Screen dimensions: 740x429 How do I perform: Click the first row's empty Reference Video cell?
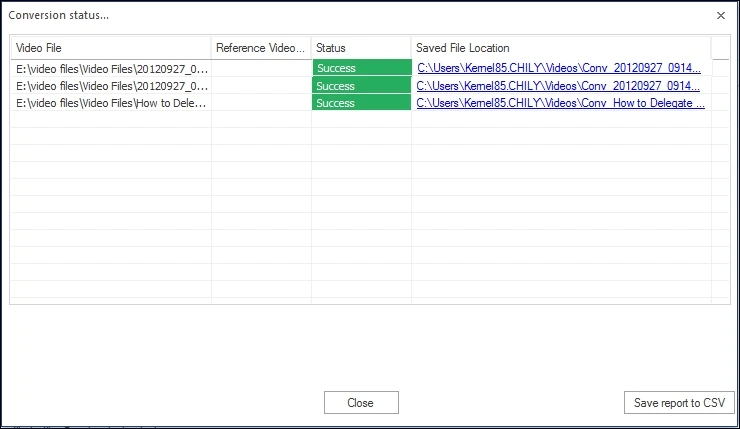(261, 68)
